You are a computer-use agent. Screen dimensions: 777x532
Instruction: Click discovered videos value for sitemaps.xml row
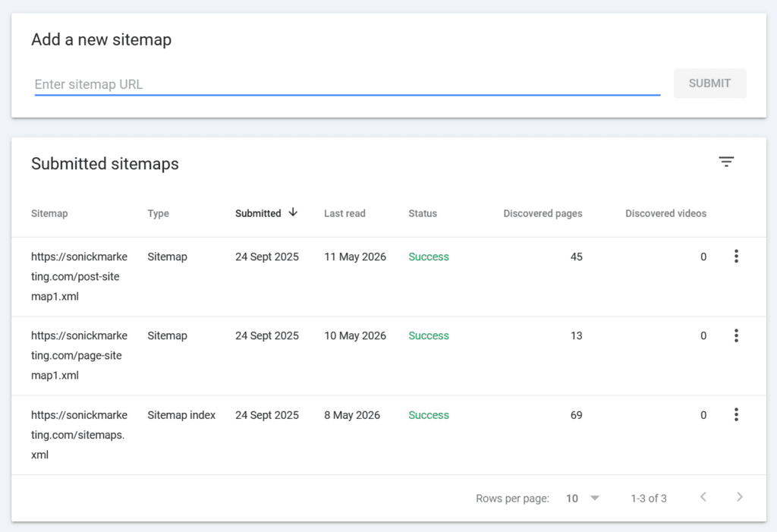(703, 415)
